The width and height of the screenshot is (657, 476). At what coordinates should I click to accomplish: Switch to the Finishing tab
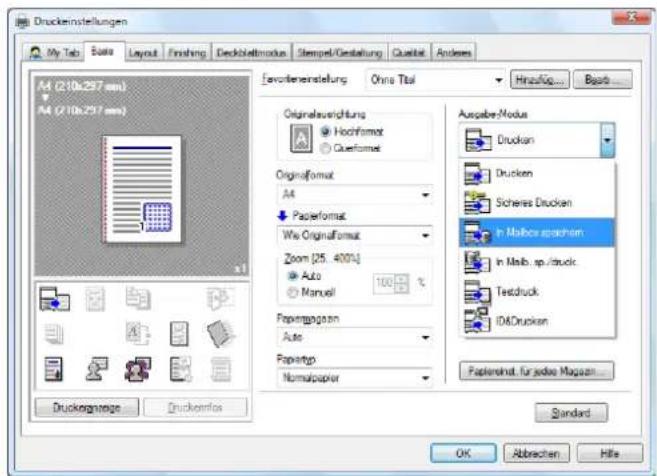pos(187,53)
